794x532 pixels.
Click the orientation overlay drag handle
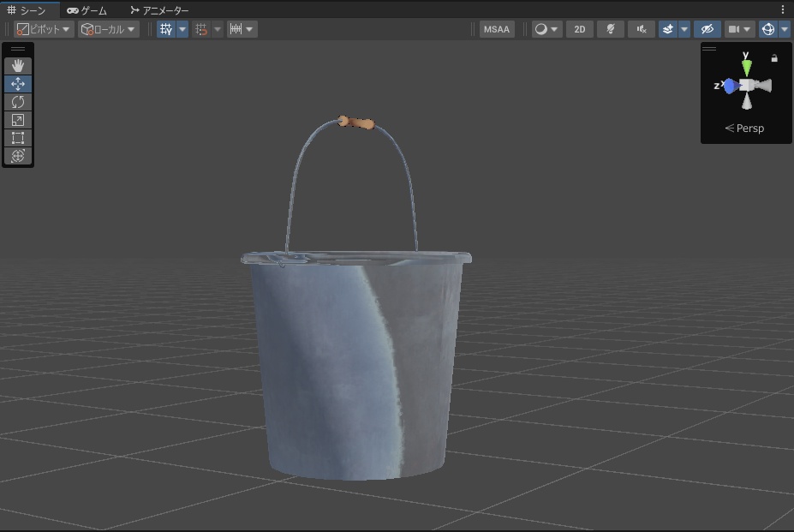pos(709,49)
